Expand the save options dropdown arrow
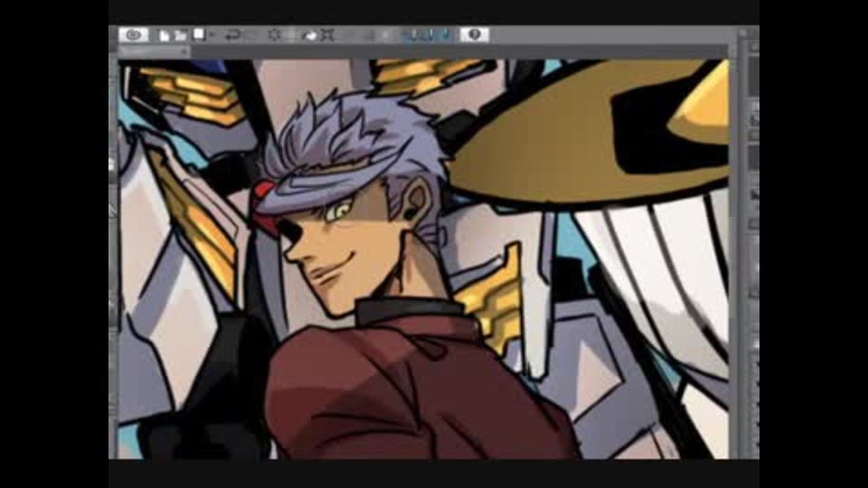868x488 pixels. coord(212,35)
